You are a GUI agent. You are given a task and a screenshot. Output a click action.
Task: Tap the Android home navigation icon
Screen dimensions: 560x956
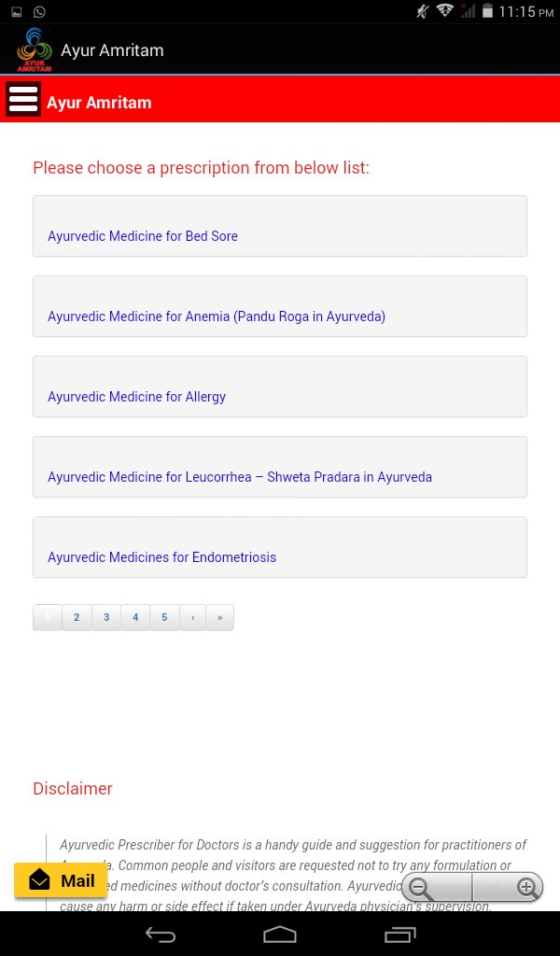click(x=280, y=934)
